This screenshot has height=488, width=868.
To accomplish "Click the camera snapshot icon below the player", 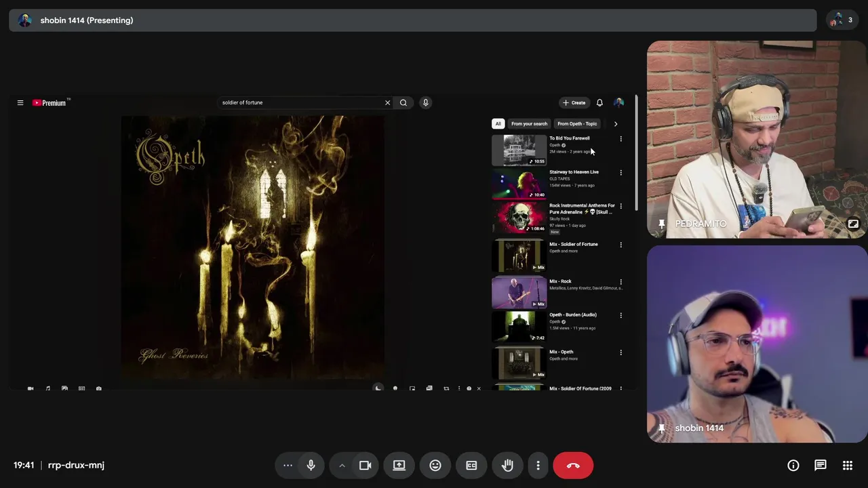I will (99, 389).
